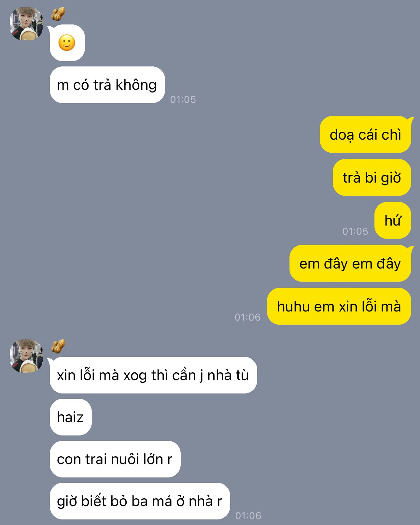This screenshot has width=420, height=525.
Task: Tap the 01:05 timestamp beside 'hứ'
Action: coord(355,231)
